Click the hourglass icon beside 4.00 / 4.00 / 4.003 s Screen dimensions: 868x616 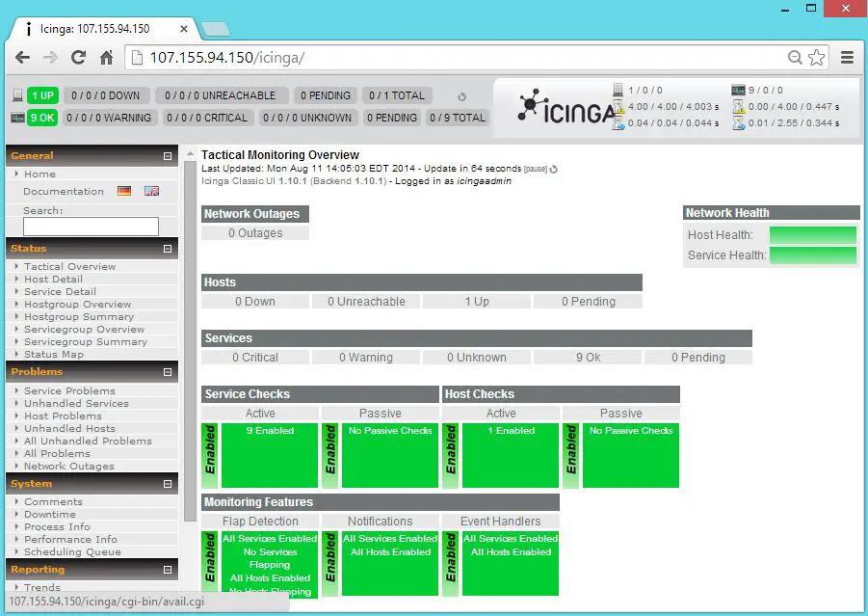pos(618,106)
